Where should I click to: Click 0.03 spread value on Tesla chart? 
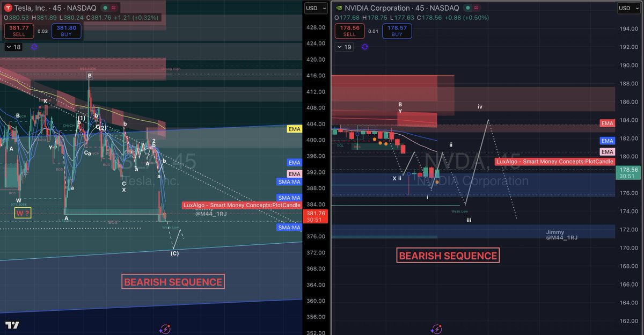tap(42, 32)
